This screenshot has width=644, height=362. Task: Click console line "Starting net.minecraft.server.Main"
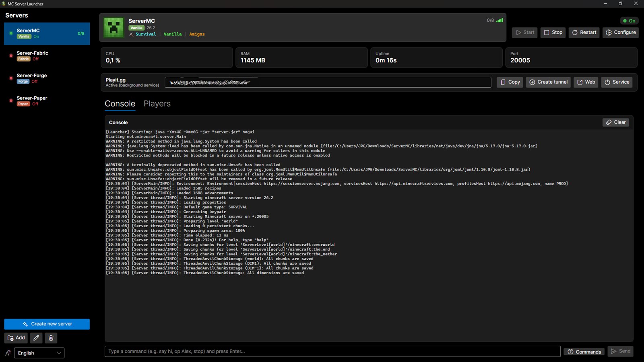[146, 137]
